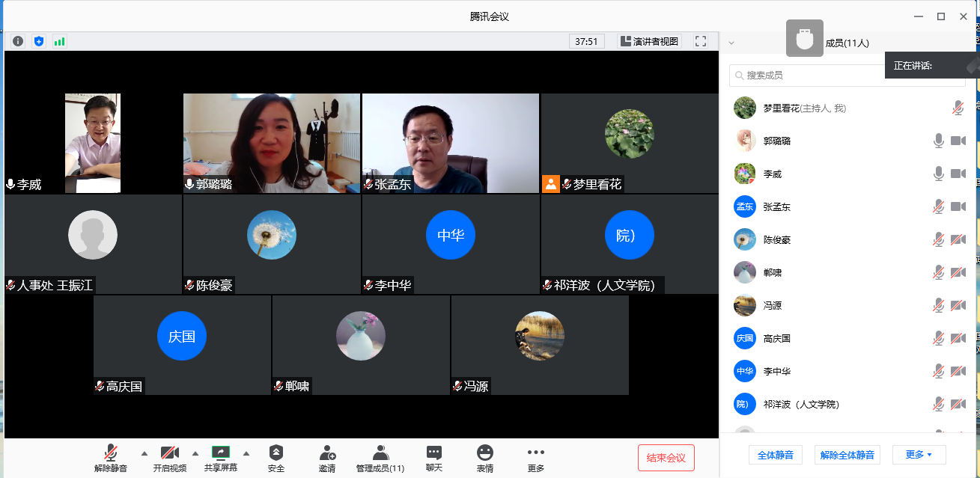Select 人事处 王振江 participant tile
Viewport: 980px width, 478px height.
93,244
